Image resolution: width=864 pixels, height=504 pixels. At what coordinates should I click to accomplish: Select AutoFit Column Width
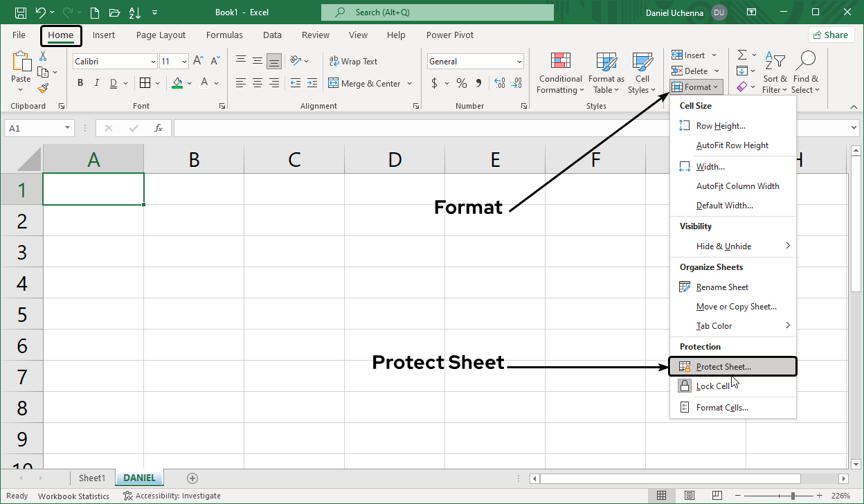[739, 186]
